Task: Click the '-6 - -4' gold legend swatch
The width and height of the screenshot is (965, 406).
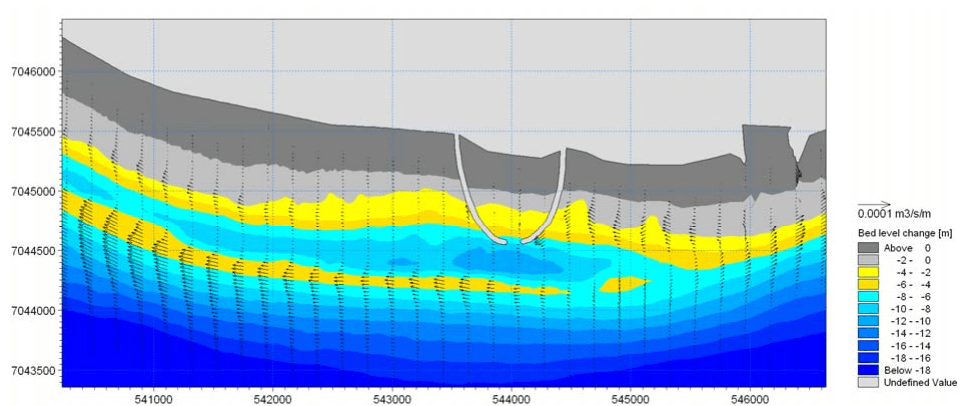Action: click(x=867, y=285)
